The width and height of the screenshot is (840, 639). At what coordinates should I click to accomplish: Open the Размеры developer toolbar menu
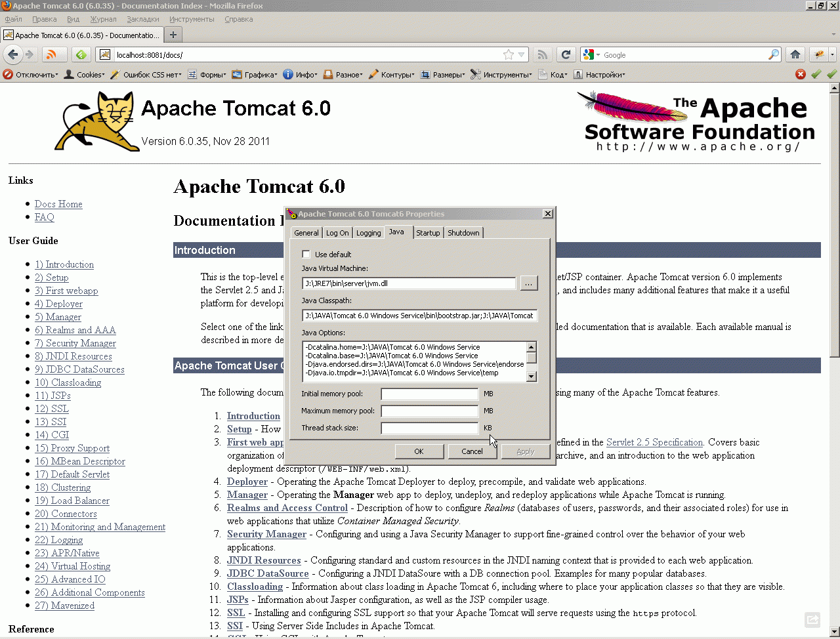coord(443,75)
